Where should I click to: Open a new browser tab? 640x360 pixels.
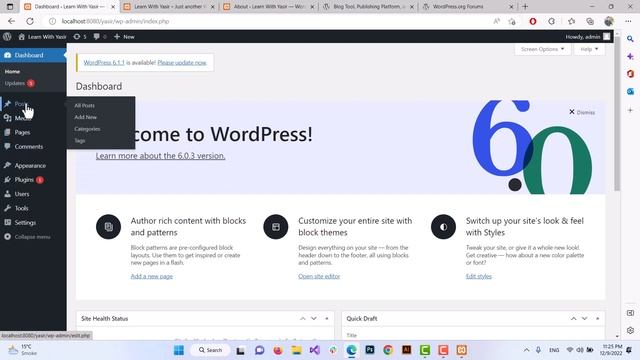click(x=525, y=7)
